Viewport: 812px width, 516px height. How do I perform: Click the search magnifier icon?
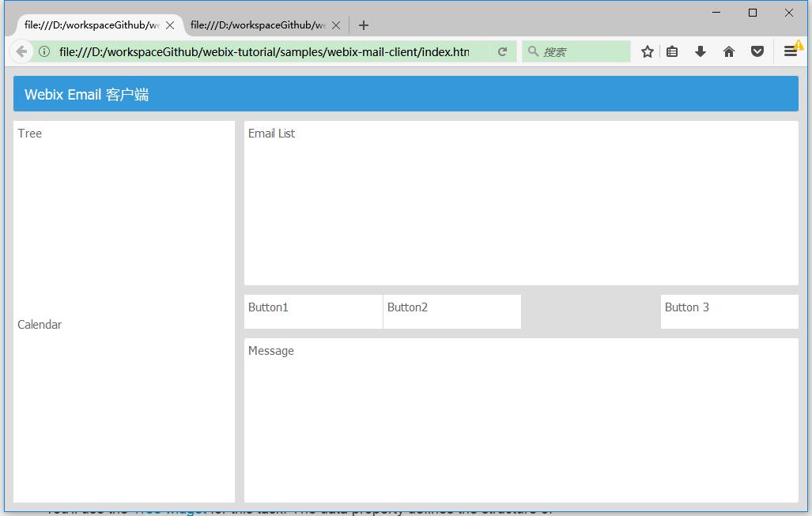(533, 51)
